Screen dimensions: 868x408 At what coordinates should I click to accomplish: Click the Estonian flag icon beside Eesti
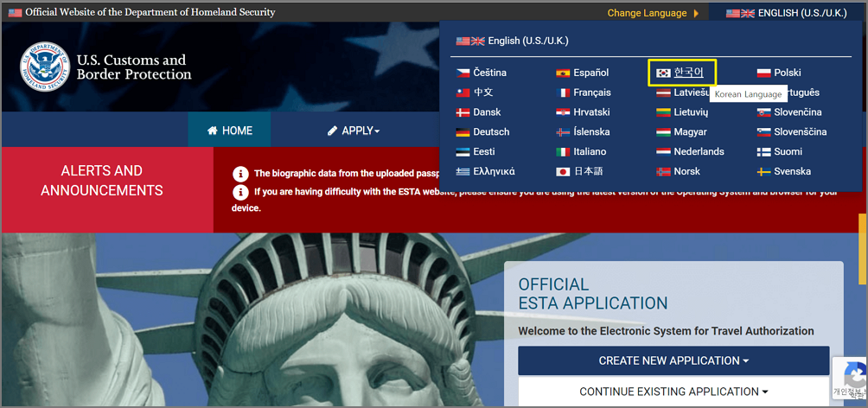click(x=463, y=151)
